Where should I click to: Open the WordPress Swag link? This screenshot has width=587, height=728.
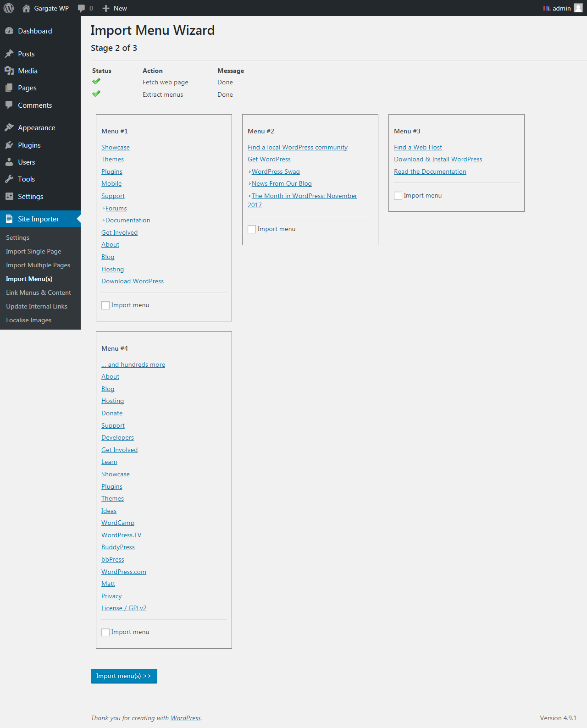point(276,171)
